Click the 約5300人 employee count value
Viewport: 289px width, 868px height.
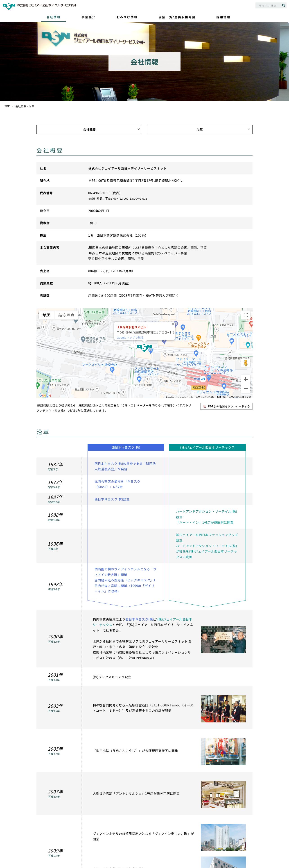point(109,283)
